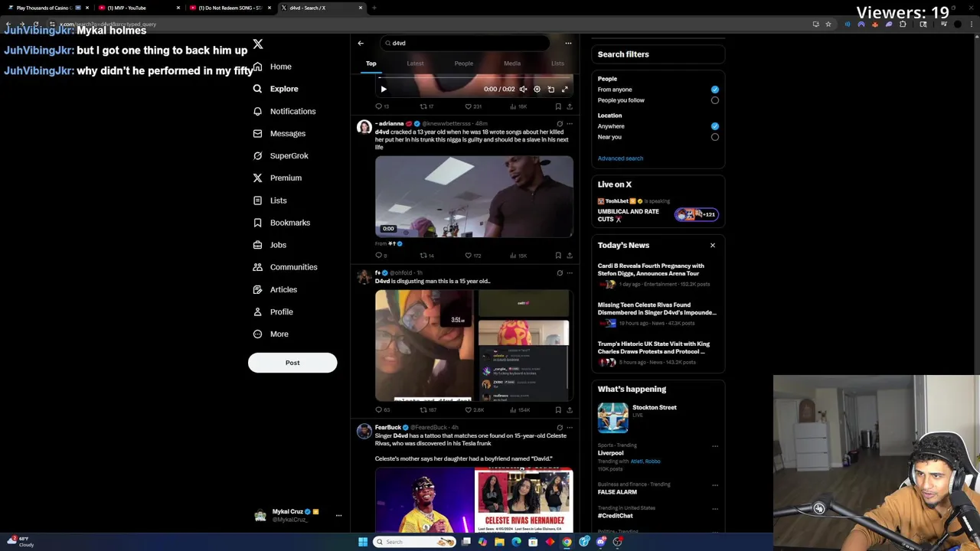Open the Windows Start menu

pos(363,542)
